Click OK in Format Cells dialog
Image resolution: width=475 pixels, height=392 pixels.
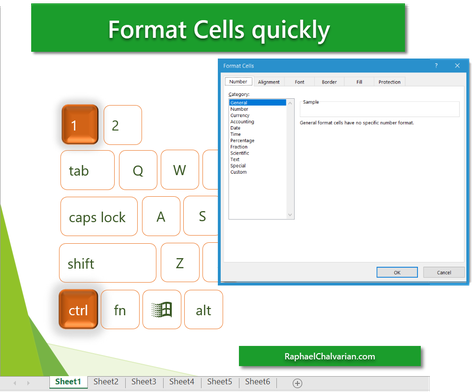tap(397, 272)
